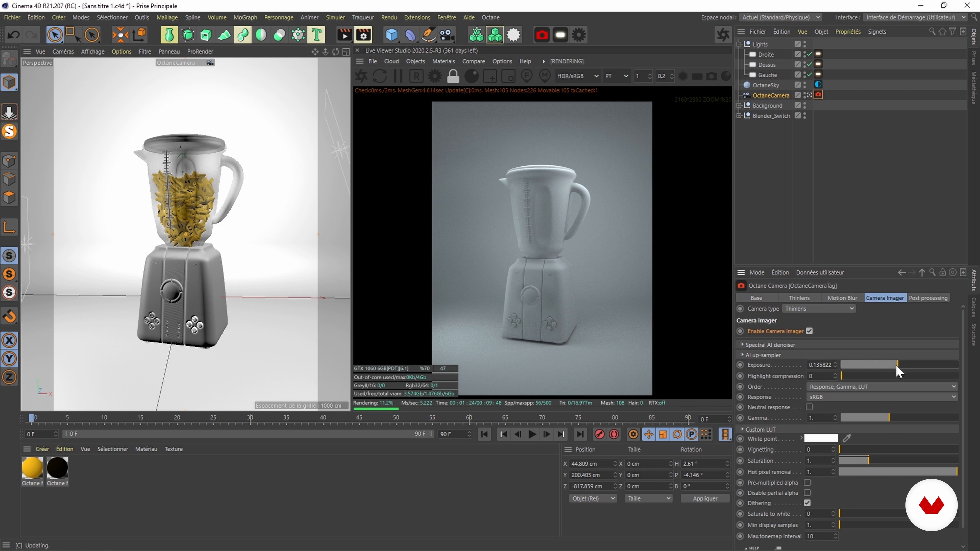Enable Disable partial alpha checkbox
Image resolution: width=980 pixels, height=551 pixels.
coord(807,493)
